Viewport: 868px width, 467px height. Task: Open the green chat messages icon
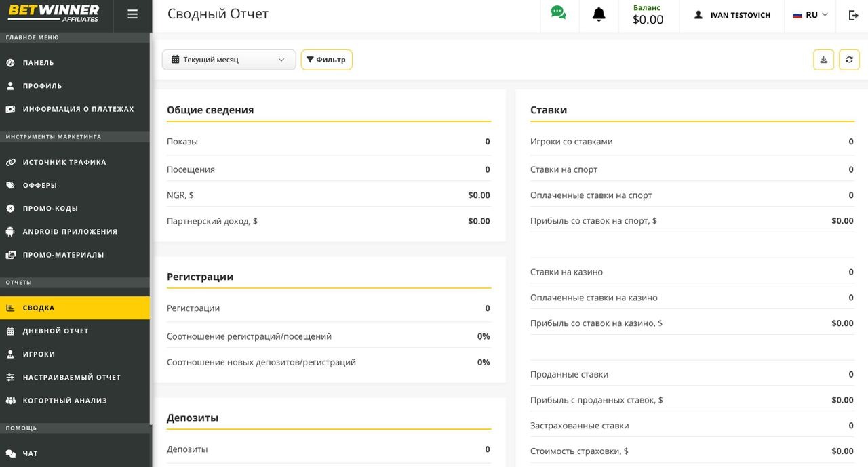pos(558,14)
